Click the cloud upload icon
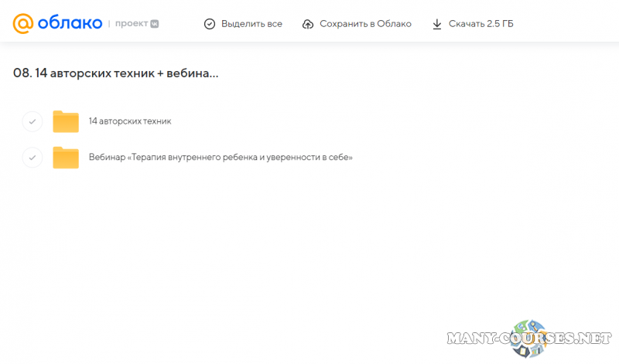619x364 pixels. tap(308, 24)
